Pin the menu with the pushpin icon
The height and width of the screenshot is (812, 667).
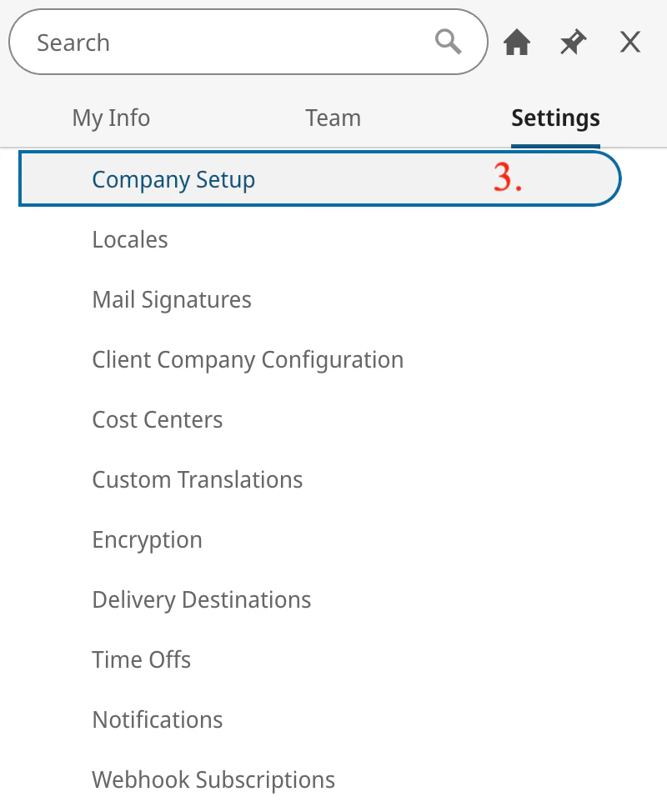(574, 42)
